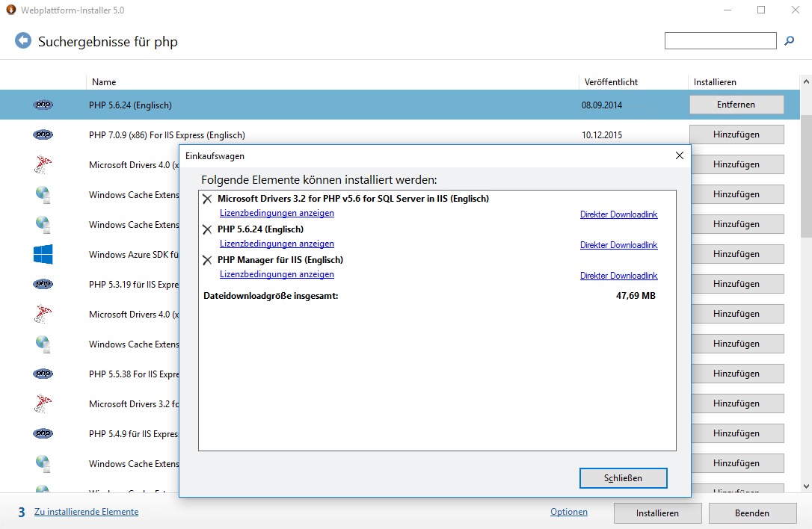This screenshot has height=529, width=812.
Task: Close the Einkaufswagen dialog with X
Action: (680, 155)
